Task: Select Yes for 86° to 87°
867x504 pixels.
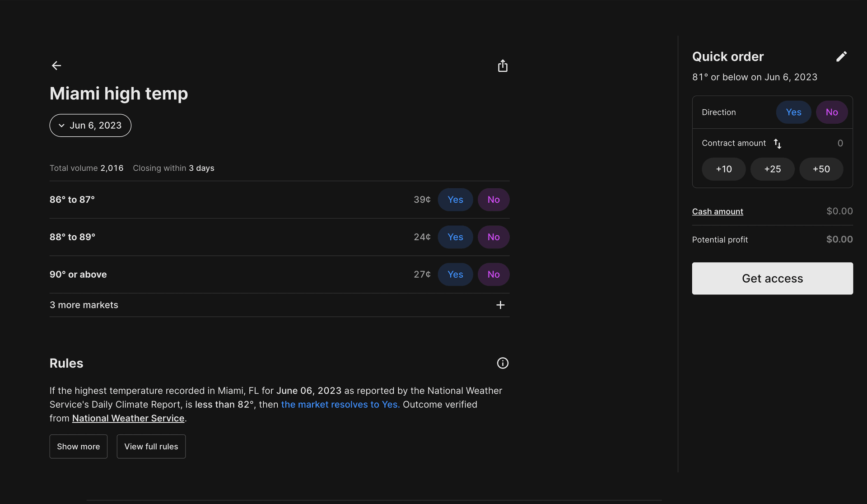Action: [x=455, y=200]
